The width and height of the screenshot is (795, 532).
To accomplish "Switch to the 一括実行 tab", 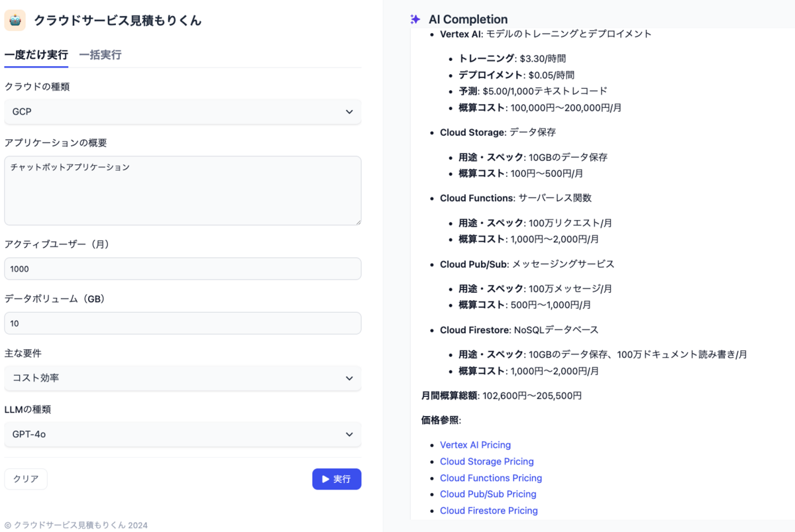I will [100, 55].
